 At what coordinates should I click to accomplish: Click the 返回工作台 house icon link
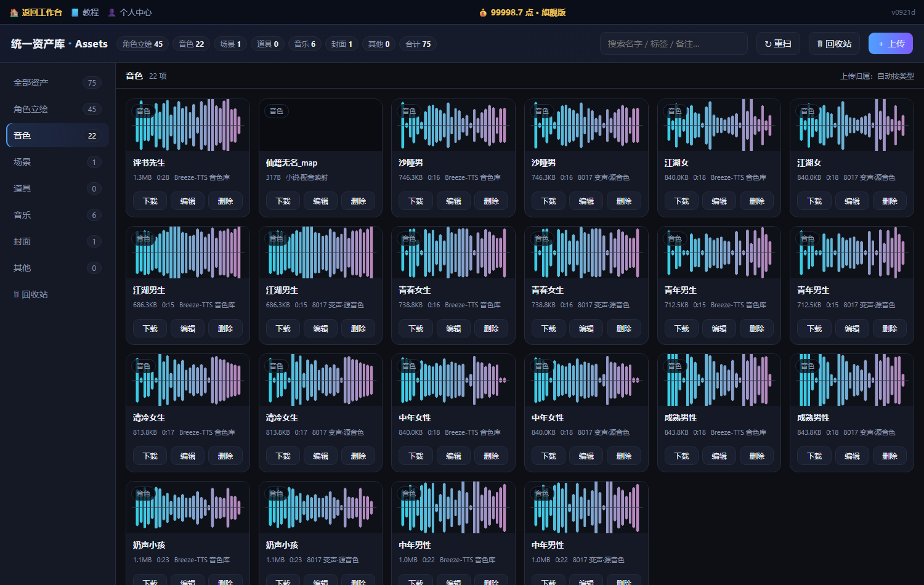(x=36, y=12)
